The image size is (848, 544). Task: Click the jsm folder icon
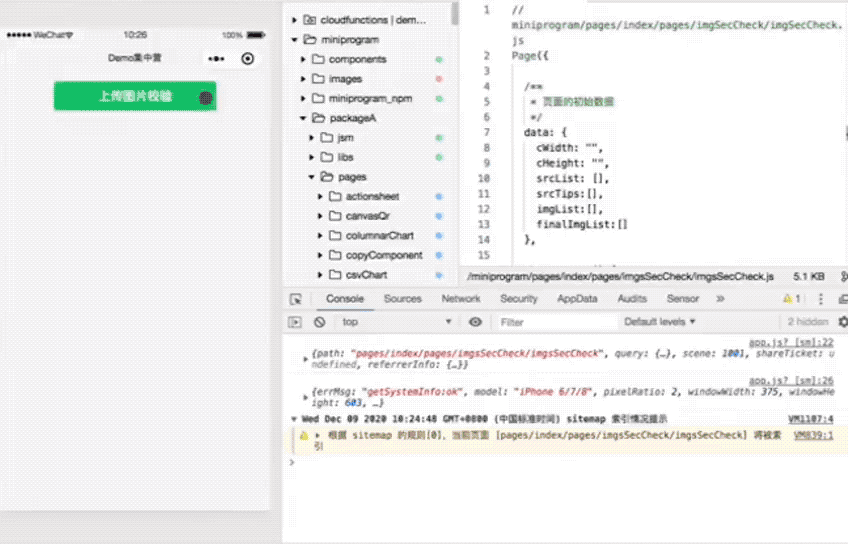click(327, 138)
